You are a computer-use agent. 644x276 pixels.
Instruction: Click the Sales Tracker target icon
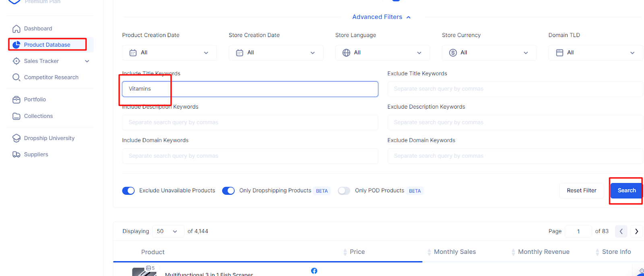click(16, 61)
